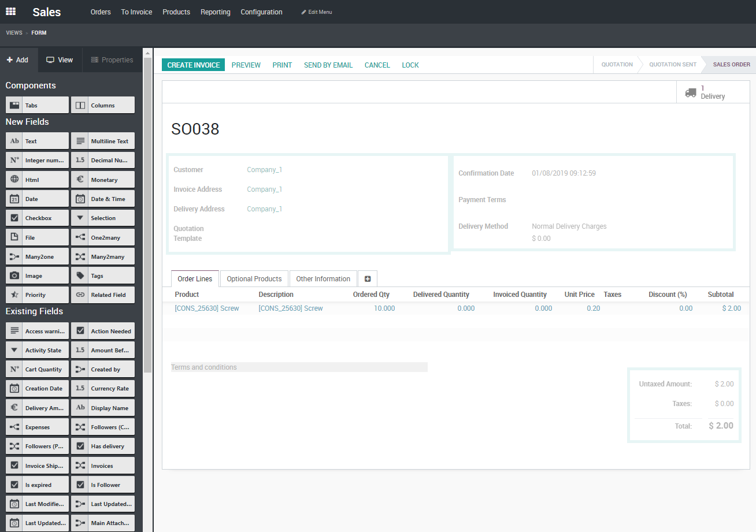Viewport: 756px width, 532px height.
Task: Select the Html field component
Action: click(x=37, y=180)
